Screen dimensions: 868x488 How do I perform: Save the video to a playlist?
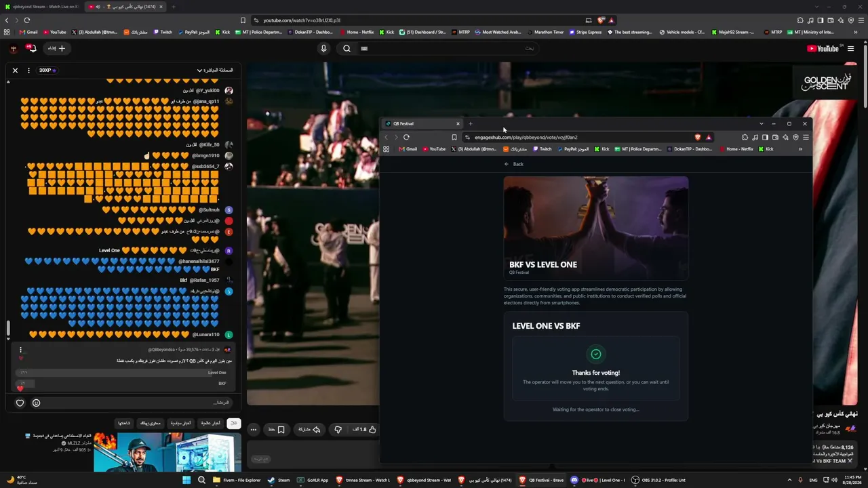[276, 429]
